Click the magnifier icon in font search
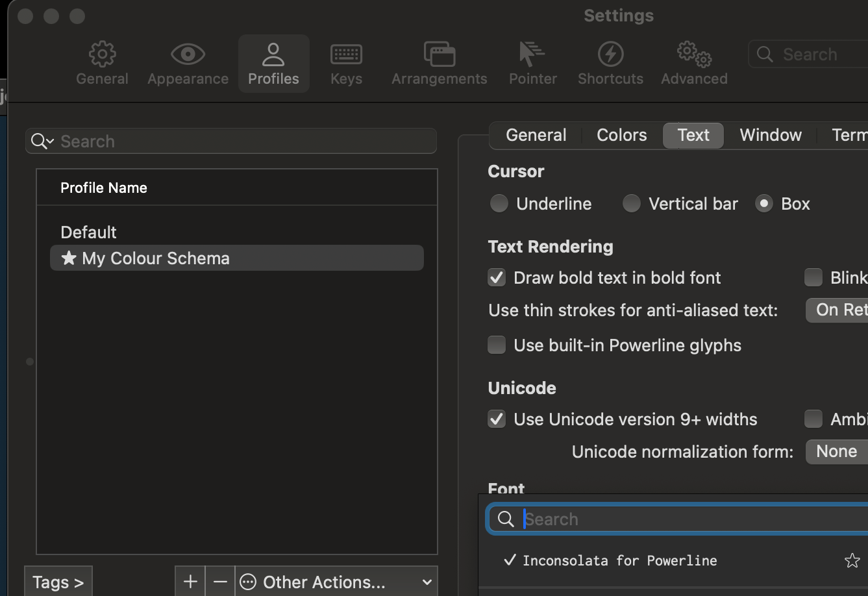868x596 pixels. [x=506, y=519]
